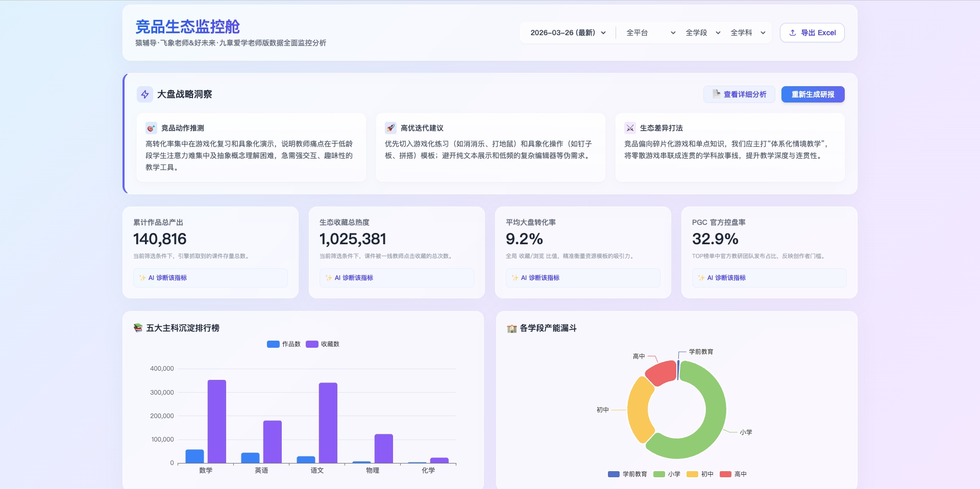Screen dimensions: 980x489
Task: Click the crossed swords icon by 生态差异打法
Action: [630, 128]
